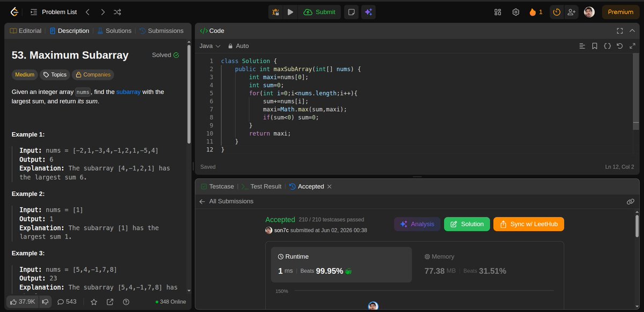Open the Java language dropdown

click(209, 46)
